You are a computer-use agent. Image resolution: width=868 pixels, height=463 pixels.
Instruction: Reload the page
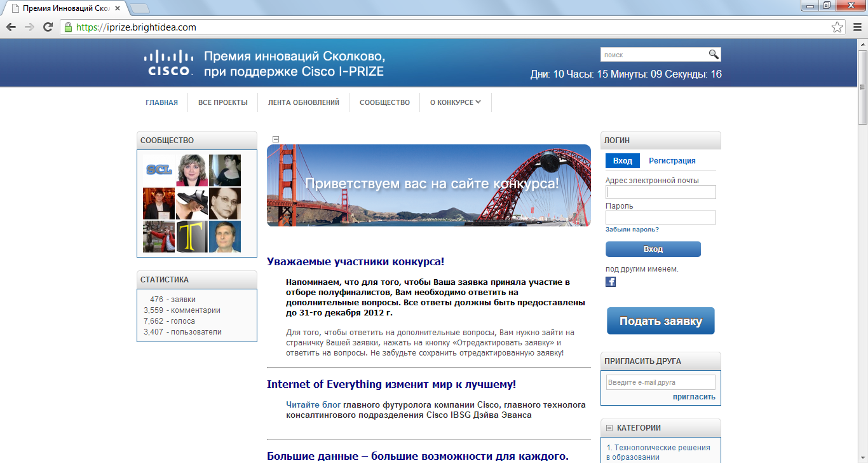pos(48,27)
